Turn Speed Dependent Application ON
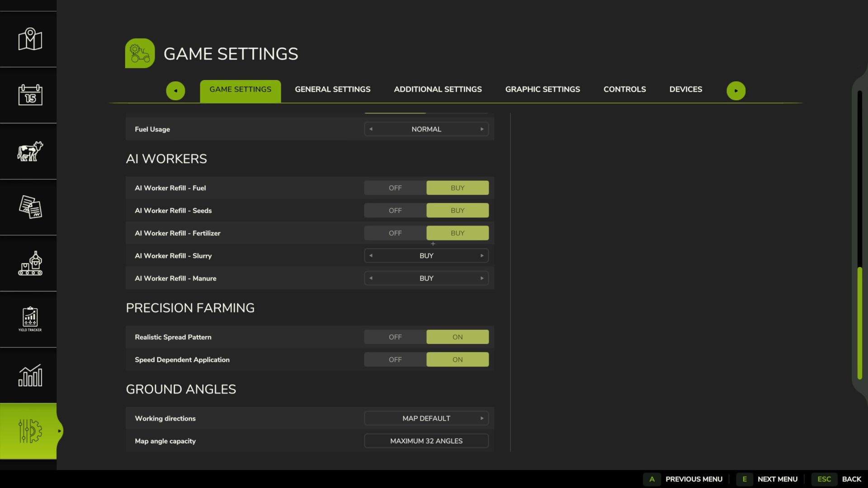 (458, 360)
